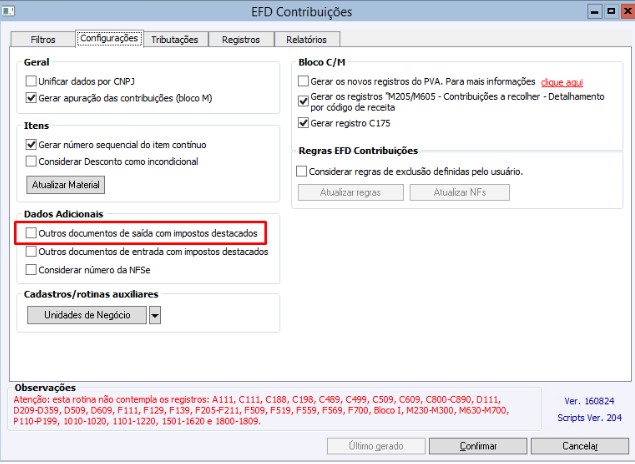Click the Cancelar button

click(580, 446)
